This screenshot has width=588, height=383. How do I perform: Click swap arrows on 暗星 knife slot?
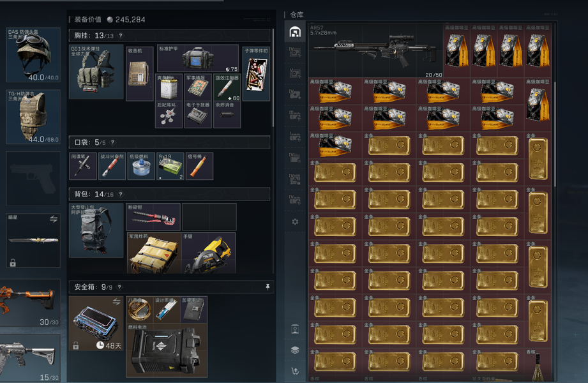54,219
